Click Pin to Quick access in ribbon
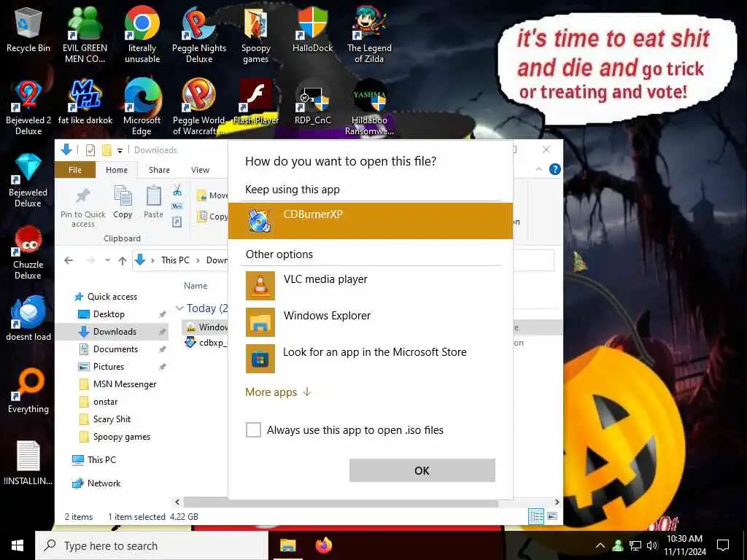The height and width of the screenshot is (560, 747). (x=83, y=206)
